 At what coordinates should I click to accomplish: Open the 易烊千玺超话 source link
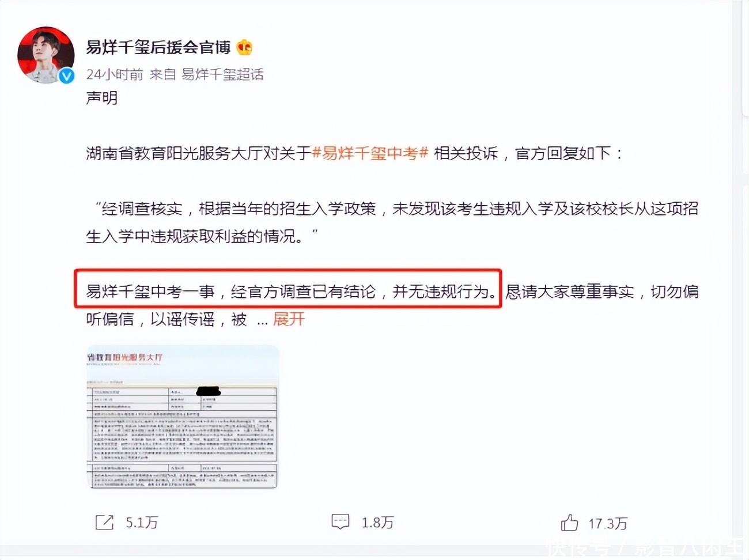222,74
